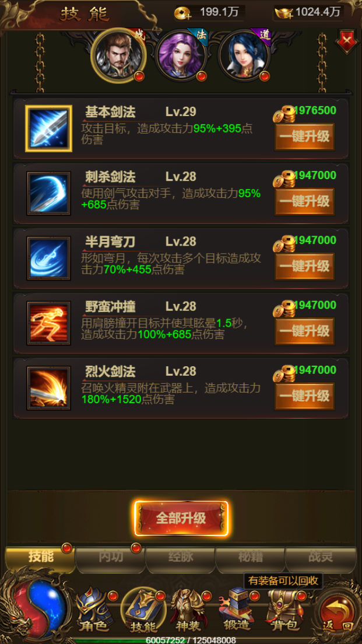362x644 pixels.
Task: Open the 战灵 tab
Action: click(x=321, y=557)
